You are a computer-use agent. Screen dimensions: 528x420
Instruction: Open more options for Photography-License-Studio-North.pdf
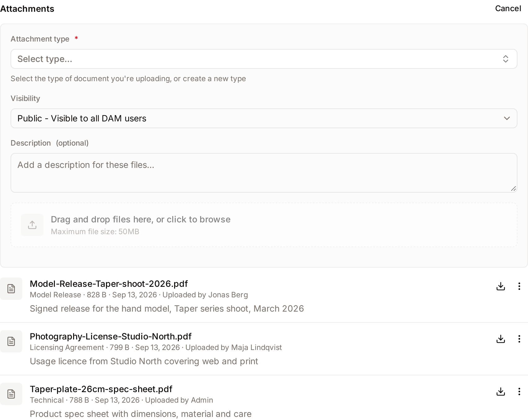pyautogui.click(x=519, y=339)
